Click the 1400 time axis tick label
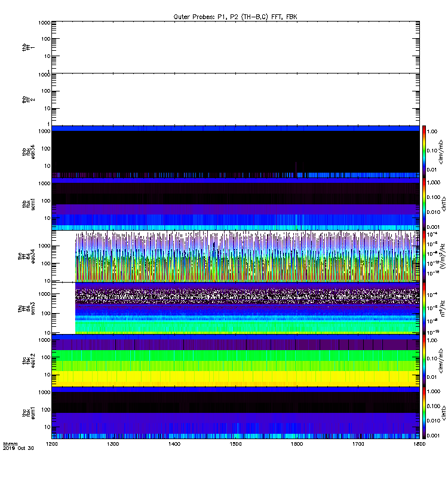448x478 pixels. click(174, 444)
